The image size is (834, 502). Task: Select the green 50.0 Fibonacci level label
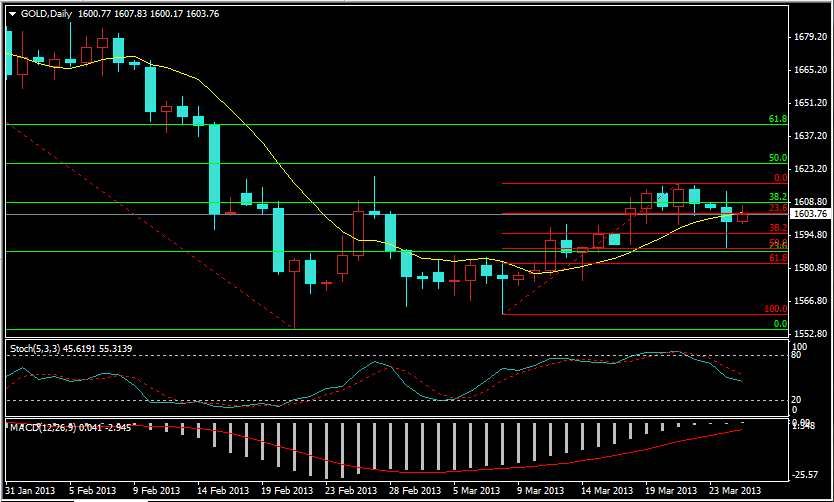[778, 158]
